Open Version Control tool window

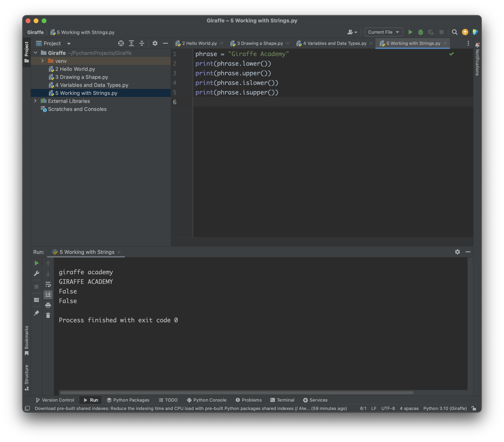[x=55, y=400]
